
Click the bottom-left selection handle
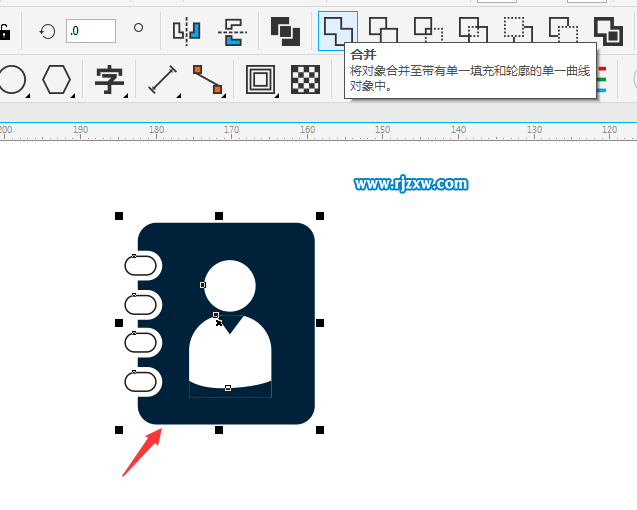pos(119,430)
